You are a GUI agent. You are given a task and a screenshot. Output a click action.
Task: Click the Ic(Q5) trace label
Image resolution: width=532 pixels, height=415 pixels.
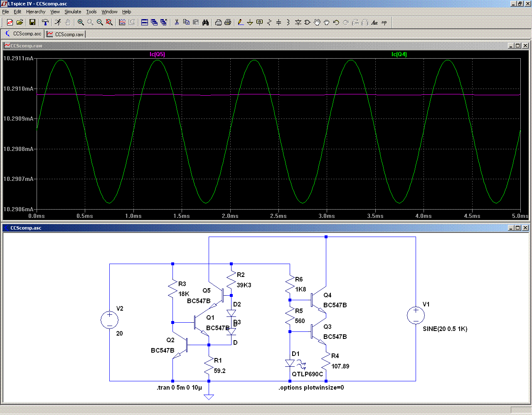coord(157,54)
